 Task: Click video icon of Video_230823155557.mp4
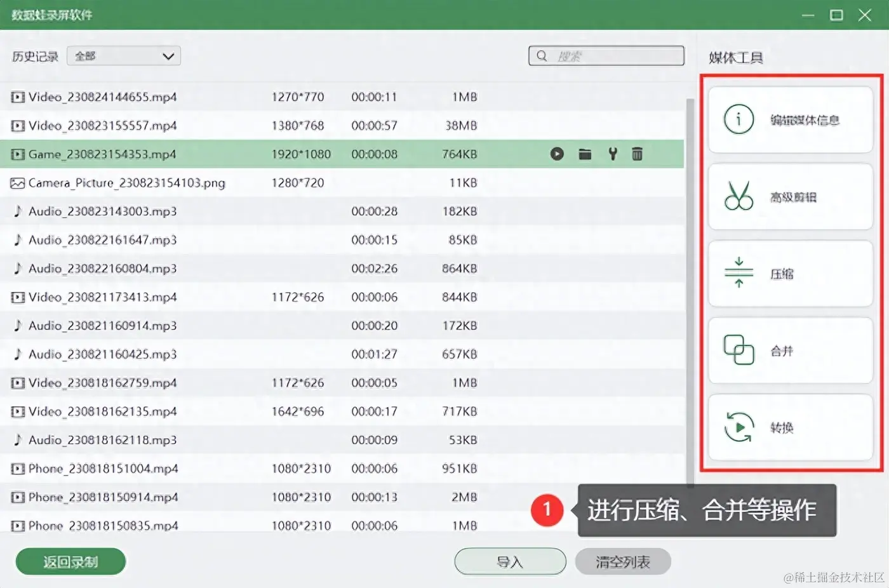pyautogui.click(x=18, y=126)
